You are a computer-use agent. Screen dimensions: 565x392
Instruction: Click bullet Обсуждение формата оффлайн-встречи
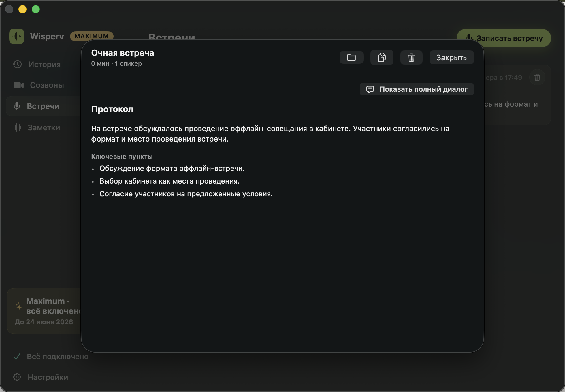tap(172, 169)
